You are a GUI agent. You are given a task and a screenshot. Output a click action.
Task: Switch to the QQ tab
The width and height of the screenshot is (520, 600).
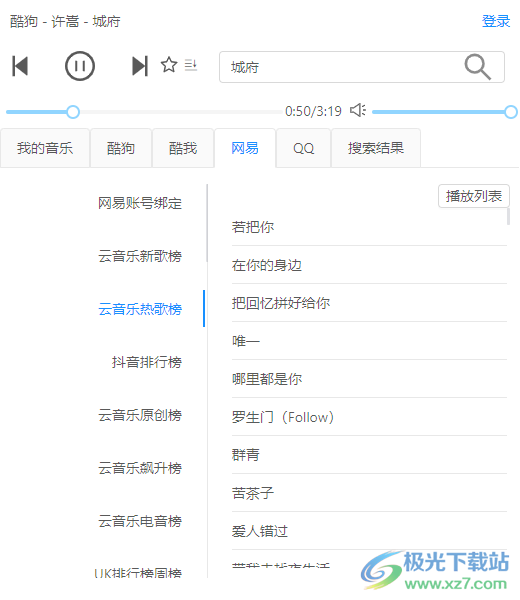point(303,148)
